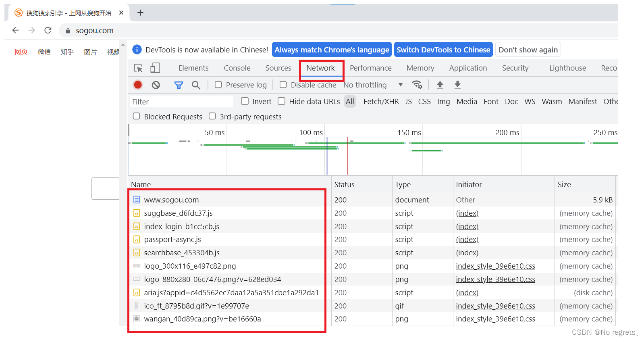Click Always match Chrome's language button
Screen dimensions: 644x340
pos(332,50)
